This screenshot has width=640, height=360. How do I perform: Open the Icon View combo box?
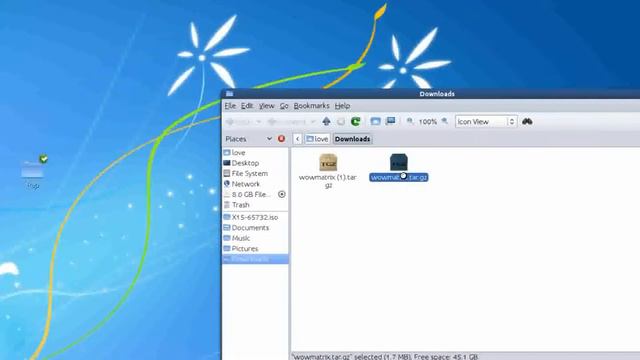pyautogui.click(x=486, y=122)
